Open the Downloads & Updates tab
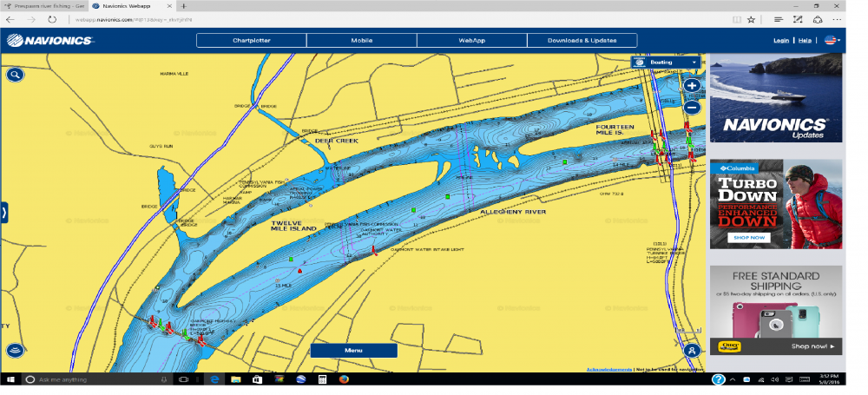Image resolution: width=868 pixels, height=395 pixels. click(x=582, y=41)
